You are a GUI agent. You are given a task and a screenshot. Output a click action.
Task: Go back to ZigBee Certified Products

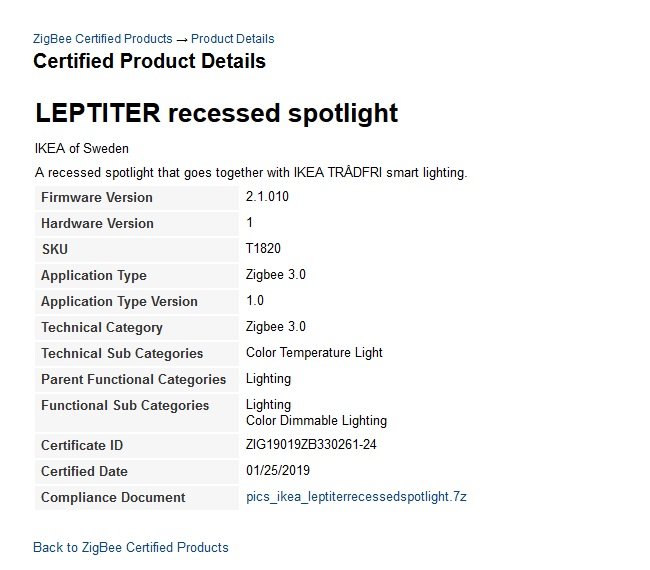[x=131, y=547]
